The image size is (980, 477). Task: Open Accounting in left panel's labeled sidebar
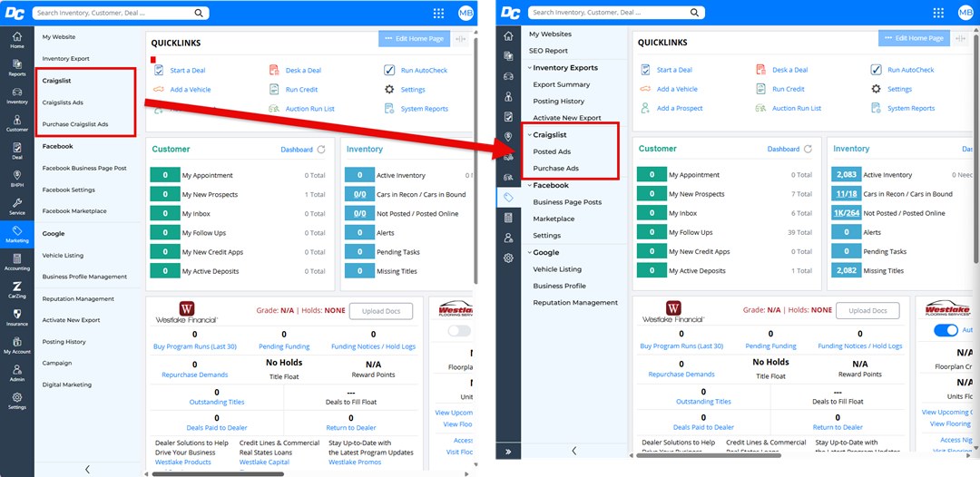point(17,261)
